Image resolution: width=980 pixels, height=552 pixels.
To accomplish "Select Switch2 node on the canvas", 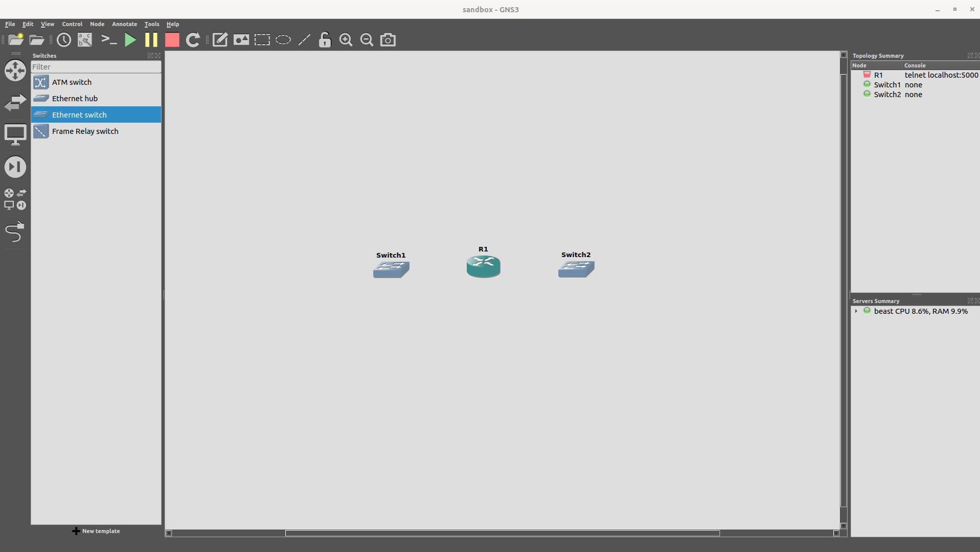I will (576, 269).
